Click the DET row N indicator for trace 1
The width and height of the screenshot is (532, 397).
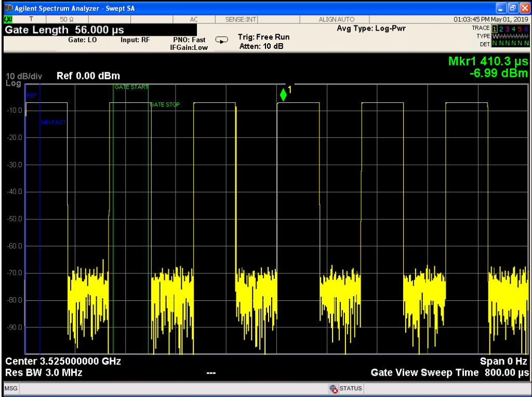tap(495, 43)
